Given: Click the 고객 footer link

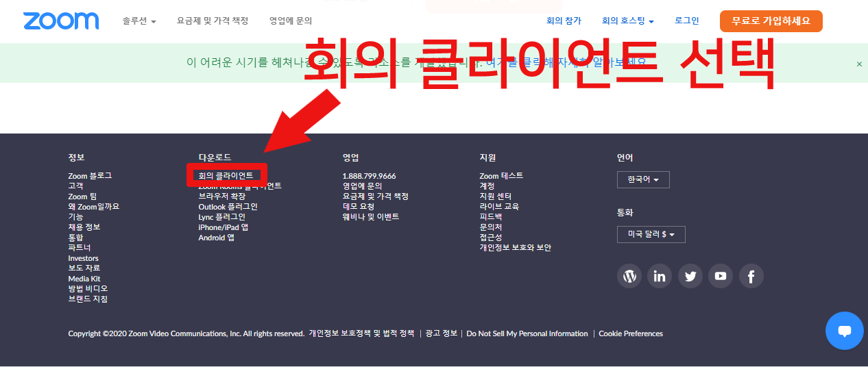Looking at the screenshot, I should coord(76,186).
